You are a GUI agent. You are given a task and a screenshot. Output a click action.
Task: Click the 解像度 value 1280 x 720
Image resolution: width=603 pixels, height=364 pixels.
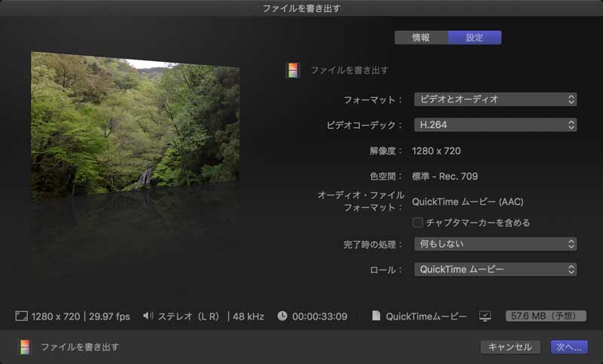(436, 151)
